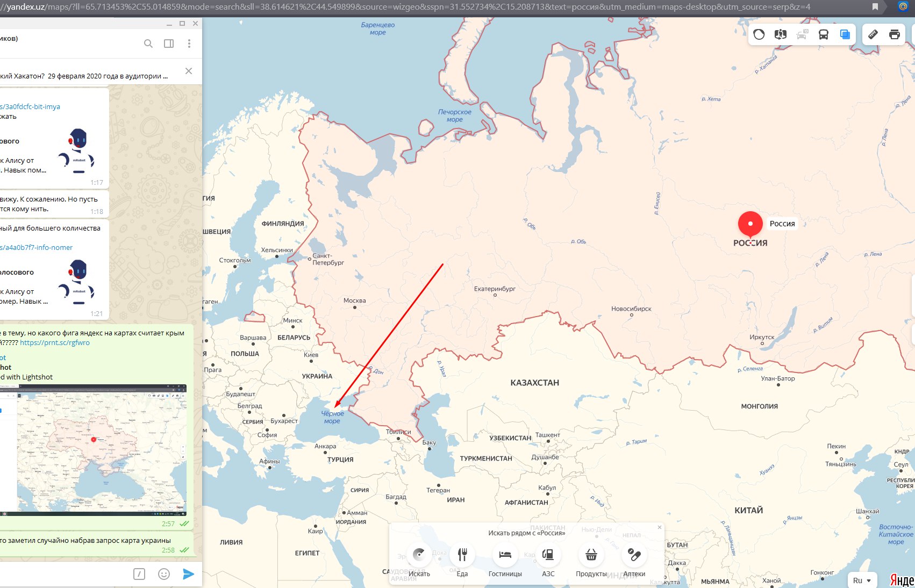
Task: Send message with blue arrow icon
Action: coord(188,574)
